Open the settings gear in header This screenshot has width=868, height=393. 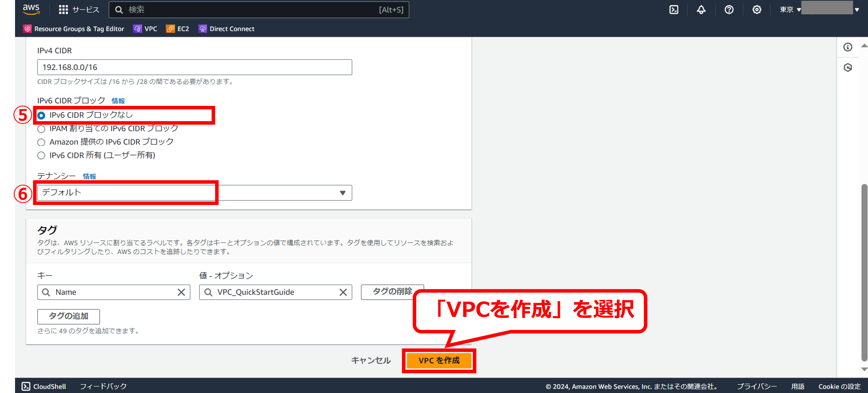[x=757, y=10]
